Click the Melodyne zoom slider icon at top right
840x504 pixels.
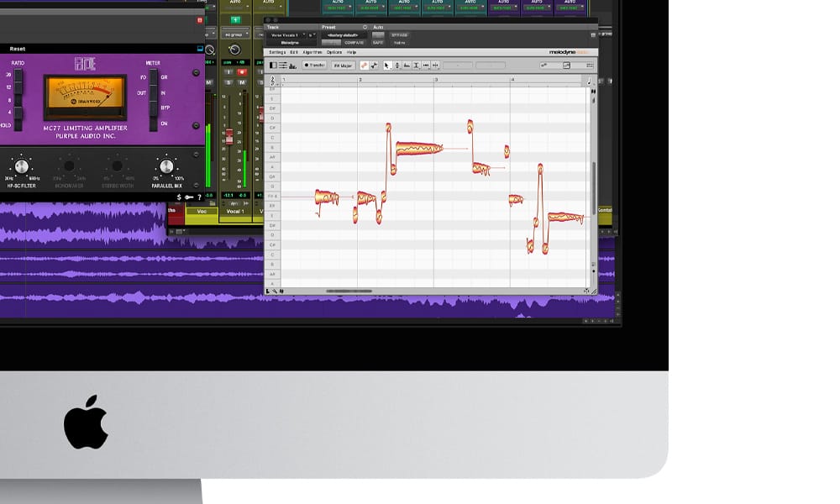point(566,66)
